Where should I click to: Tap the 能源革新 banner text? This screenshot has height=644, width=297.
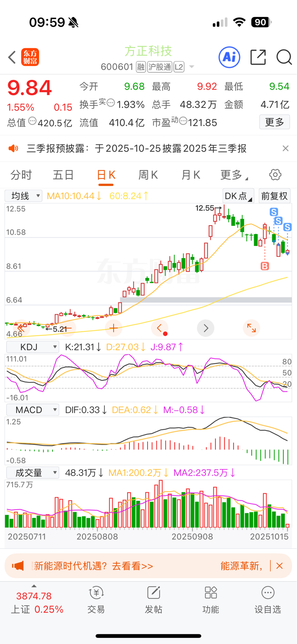[x=242, y=566]
